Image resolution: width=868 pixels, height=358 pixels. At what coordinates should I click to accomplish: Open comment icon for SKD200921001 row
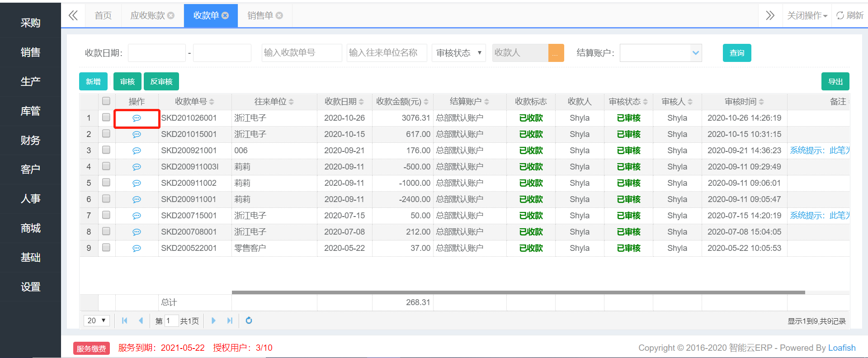(137, 151)
